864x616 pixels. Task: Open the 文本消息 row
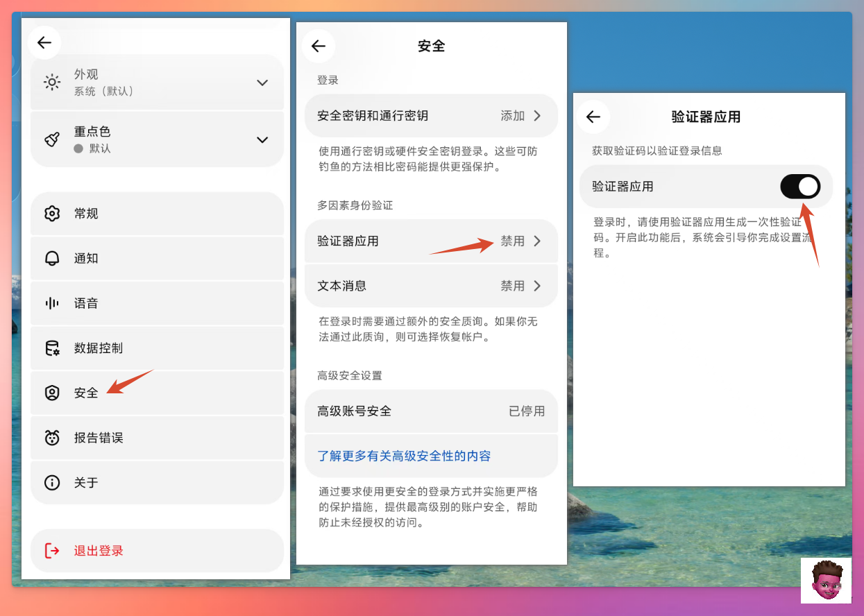tap(431, 286)
